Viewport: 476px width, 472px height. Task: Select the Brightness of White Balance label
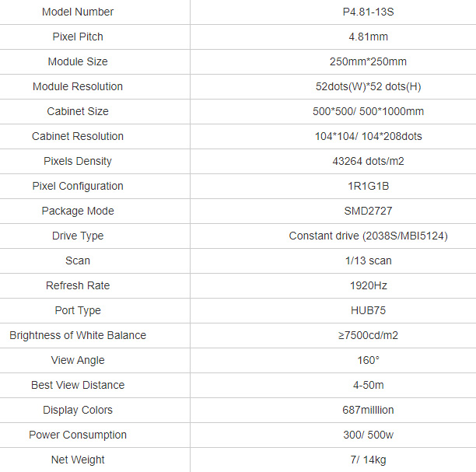pyautogui.click(x=78, y=335)
